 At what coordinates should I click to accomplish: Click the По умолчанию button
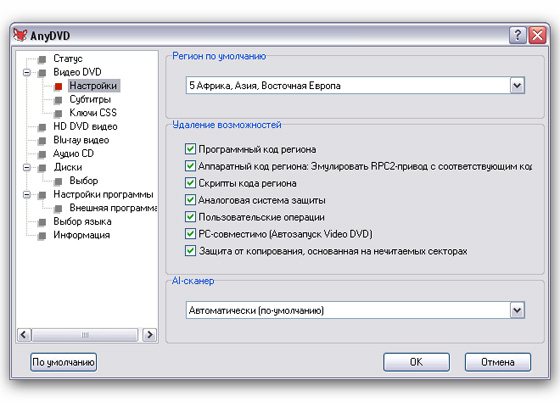coord(64,362)
